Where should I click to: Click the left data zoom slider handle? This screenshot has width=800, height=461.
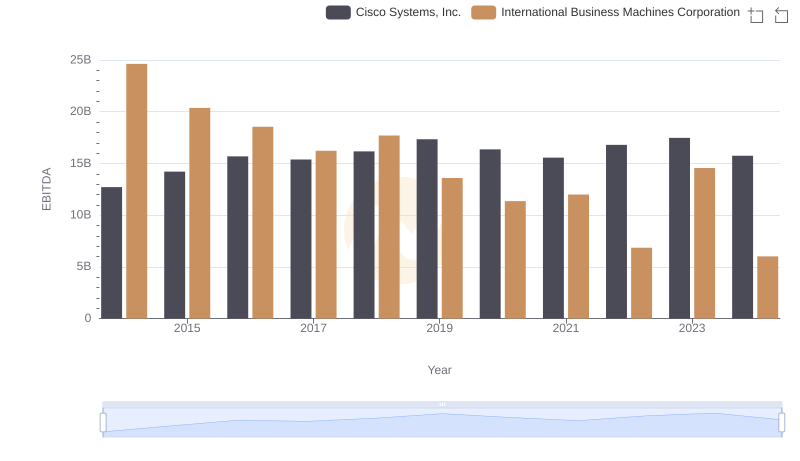[103, 423]
